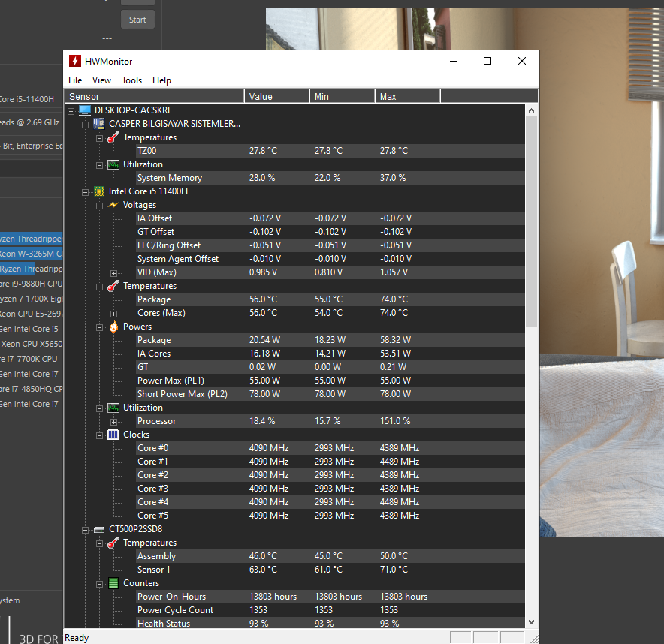This screenshot has width=664, height=644.
Task: Click the thermometer icon beside motherboard Temperatures
Action: click(x=113, y=137)
